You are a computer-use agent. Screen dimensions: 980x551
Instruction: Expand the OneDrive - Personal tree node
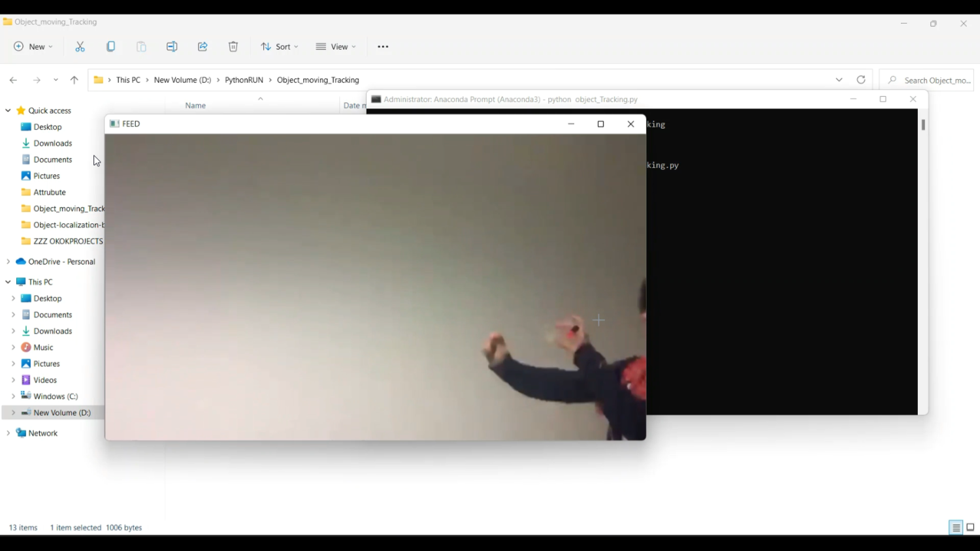click(8, 262)
